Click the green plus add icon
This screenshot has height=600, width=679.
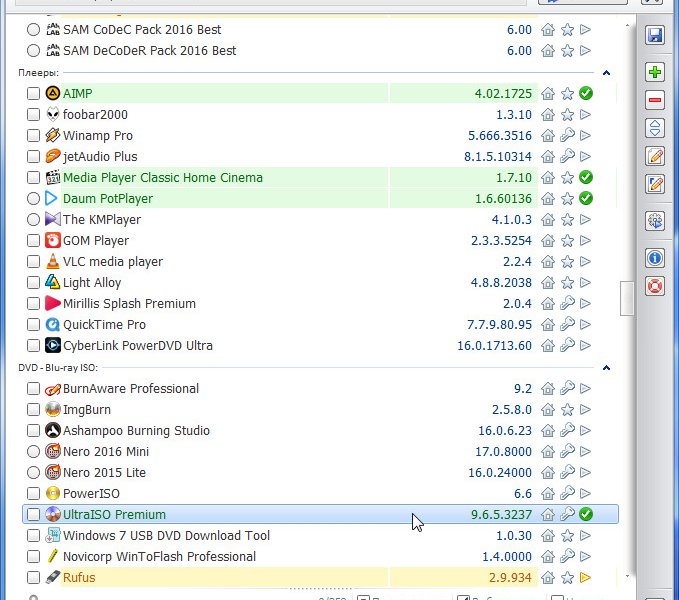pos(655,72)
